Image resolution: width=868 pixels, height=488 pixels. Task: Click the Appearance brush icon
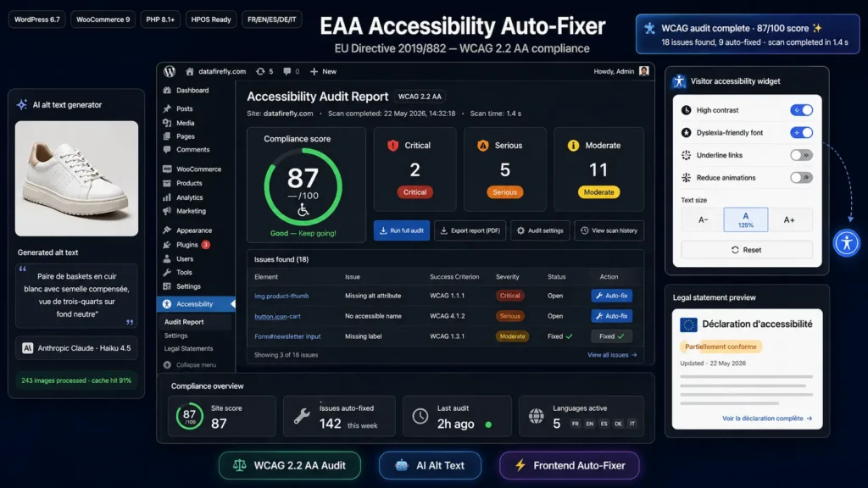coord(167,230)
